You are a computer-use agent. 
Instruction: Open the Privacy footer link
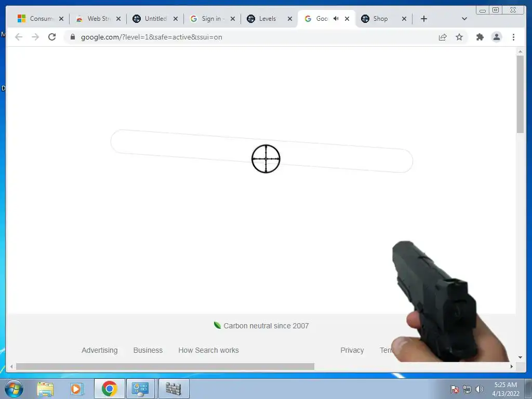(x=352, y=350)
